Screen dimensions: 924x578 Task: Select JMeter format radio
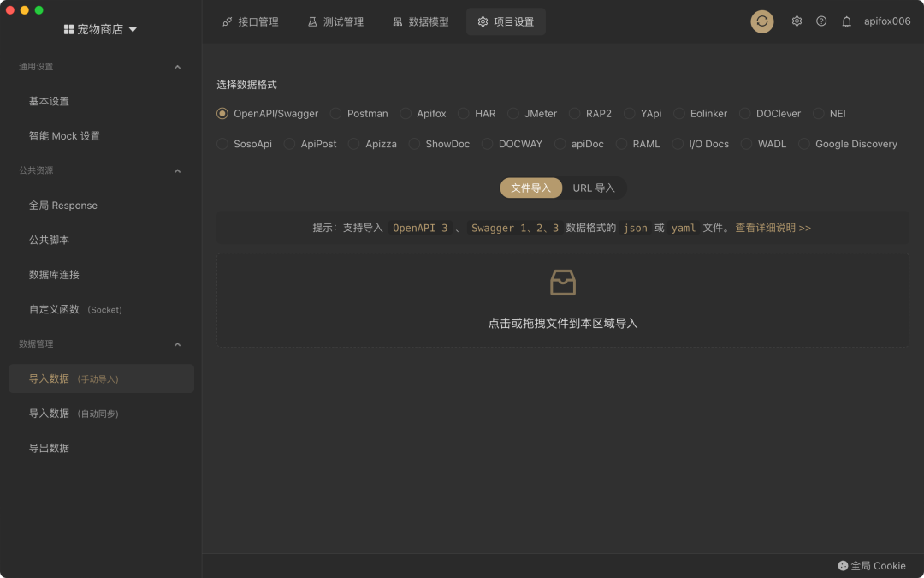point(513,113)
